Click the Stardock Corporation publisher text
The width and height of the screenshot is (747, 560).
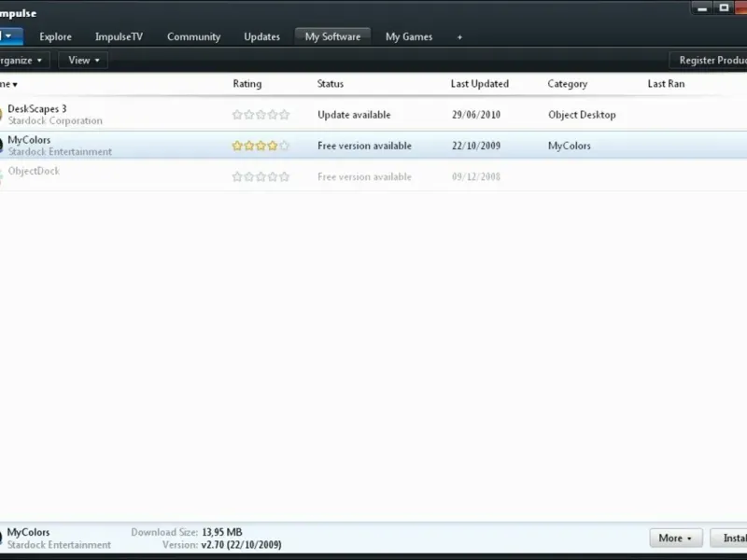(55, 121)
